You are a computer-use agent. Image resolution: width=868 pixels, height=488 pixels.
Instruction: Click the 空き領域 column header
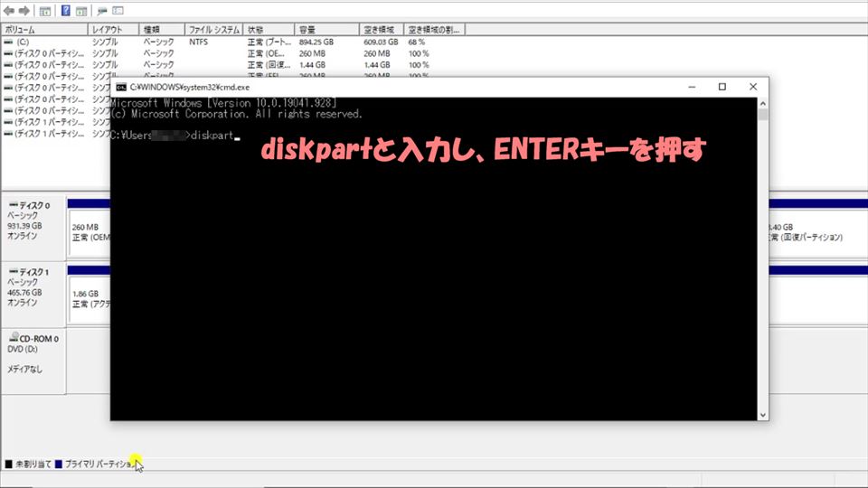(380, 30)
